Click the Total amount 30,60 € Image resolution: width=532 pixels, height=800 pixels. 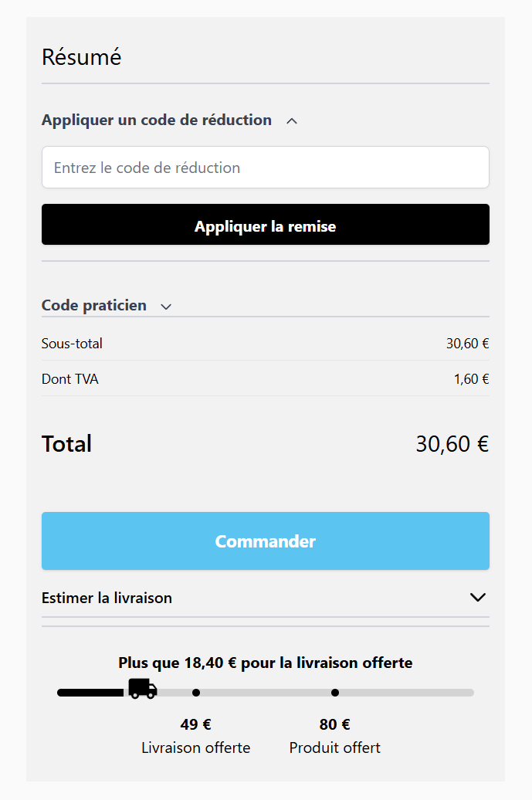[x=452, y=444]
